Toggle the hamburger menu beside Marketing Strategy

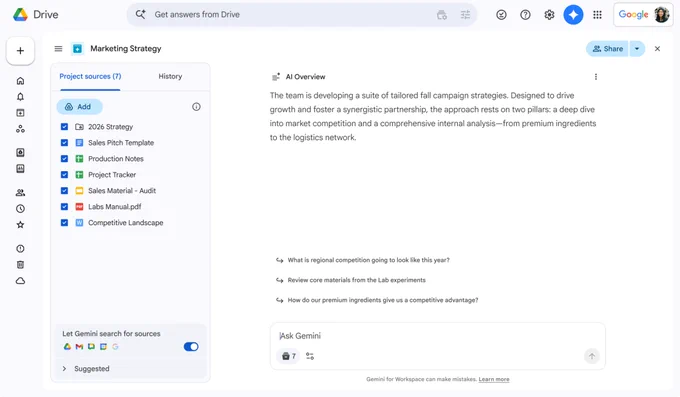(59, 49)
